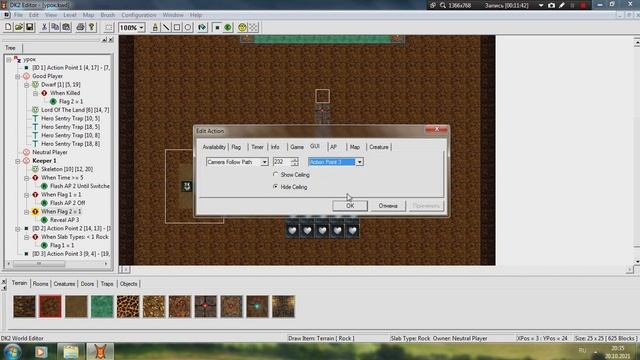Select the Hide Ceiling radio button

click(276, 187)
